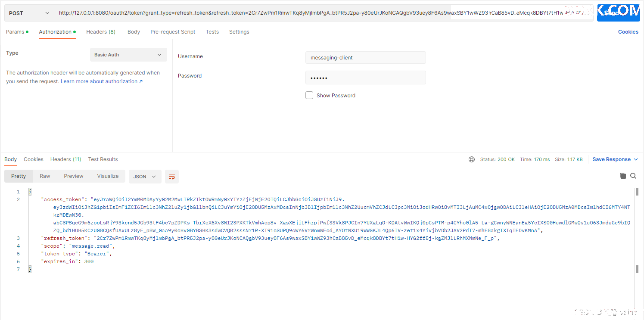Screen dimensions: 644x320
Task: Open the request Body tab
Action: [134, 32]
